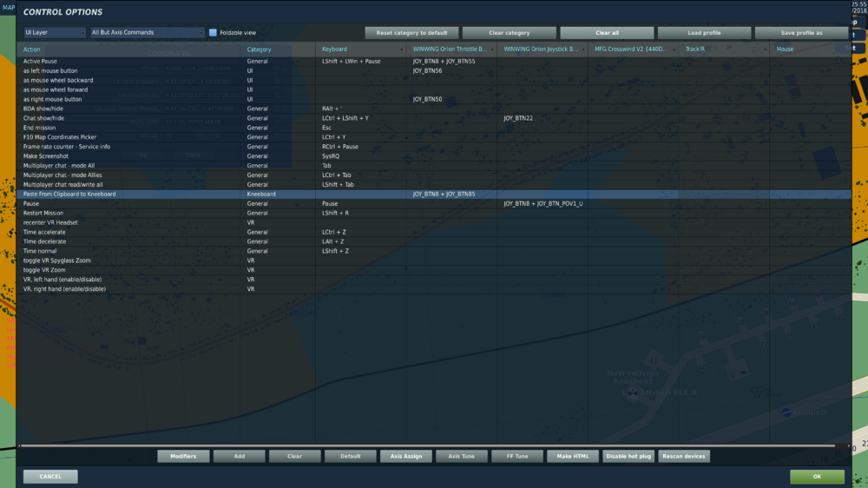The image size is (868, 488).
Task: Select Multiplayer chat - mode Allies row
Action: coord(433,175)
